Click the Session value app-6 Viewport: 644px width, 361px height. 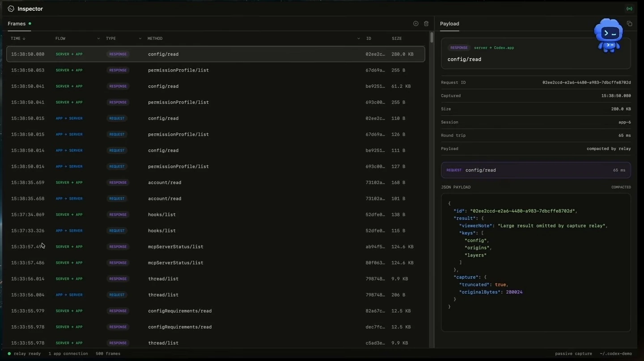click(625, 122)
